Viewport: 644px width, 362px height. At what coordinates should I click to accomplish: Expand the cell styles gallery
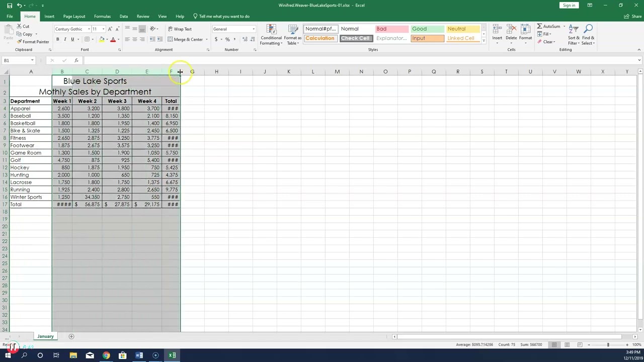[x=484, y=41]
